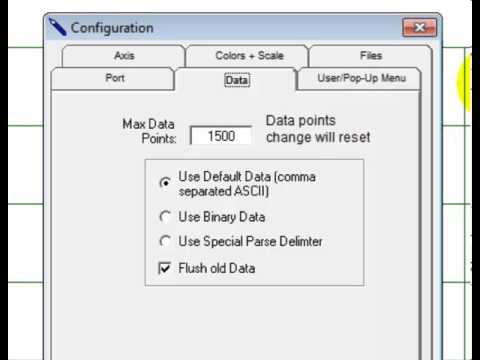Go to the Files tab
Image resolution: width=480 pixels, height=360 pixels.
pyautogui.click(x=371, y=56)
